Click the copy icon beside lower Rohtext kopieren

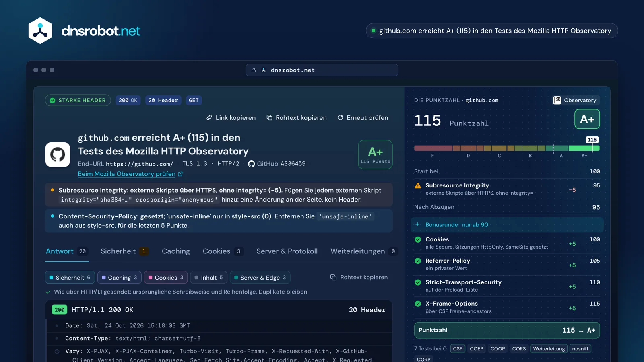click(333, 277)
